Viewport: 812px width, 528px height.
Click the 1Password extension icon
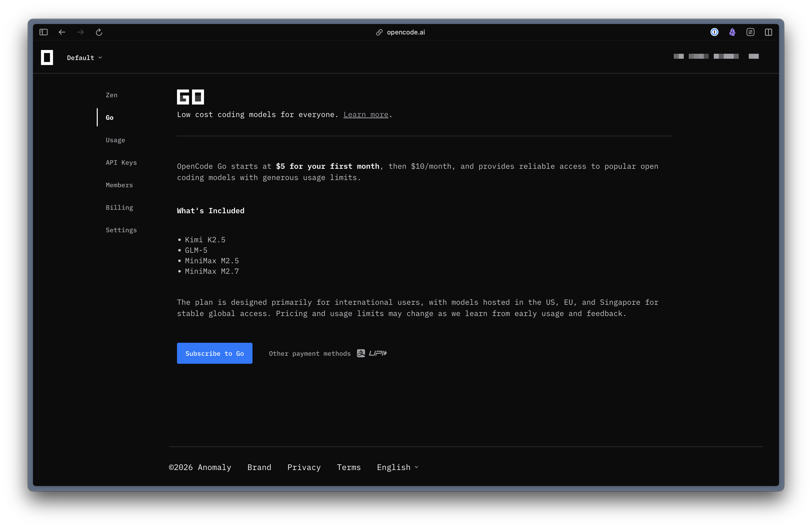(714, 32)
